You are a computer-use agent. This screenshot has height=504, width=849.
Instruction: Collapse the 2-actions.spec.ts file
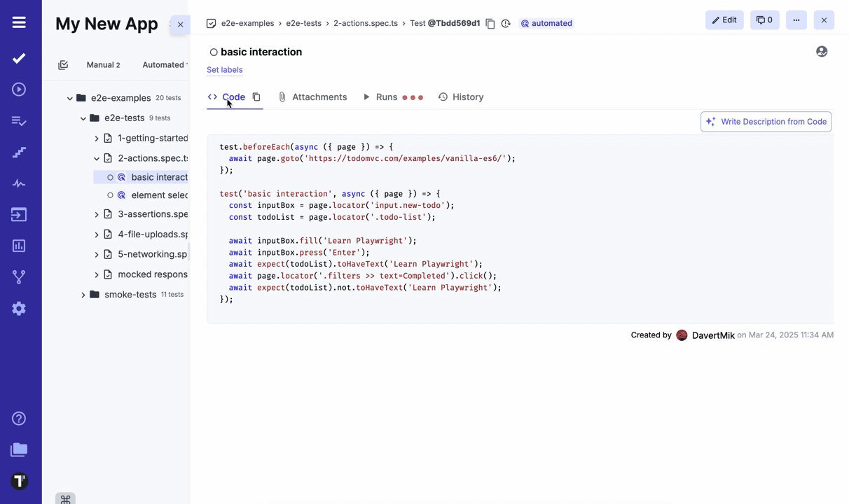point(97,159)
